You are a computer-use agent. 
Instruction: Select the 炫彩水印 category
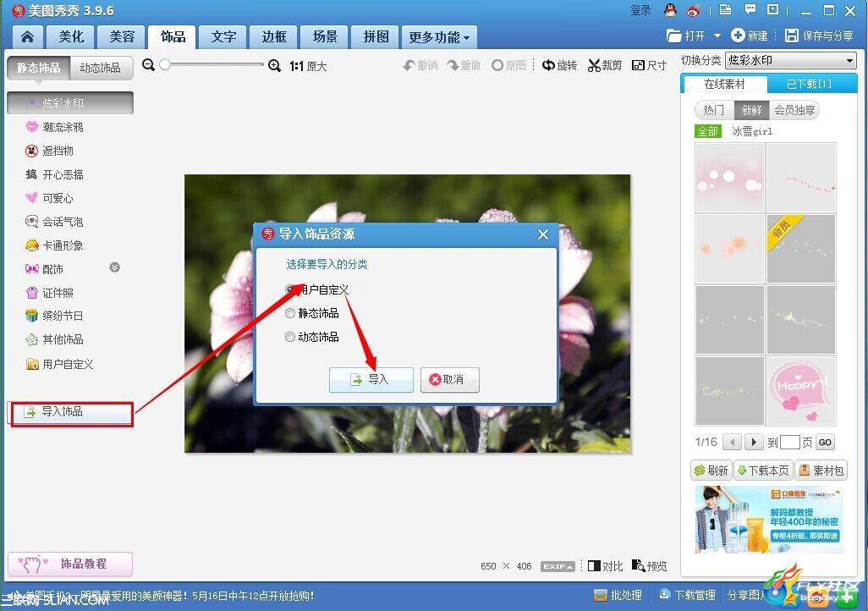tap(70, 103)
